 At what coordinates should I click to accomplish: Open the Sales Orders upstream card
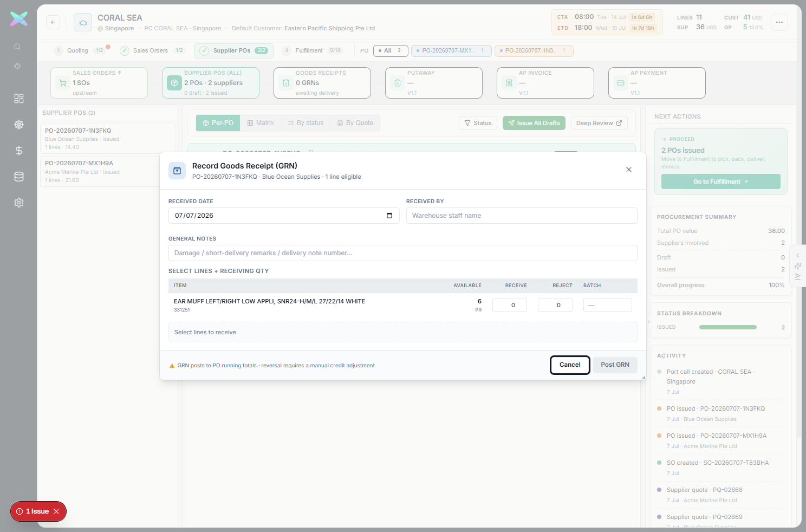99,83
